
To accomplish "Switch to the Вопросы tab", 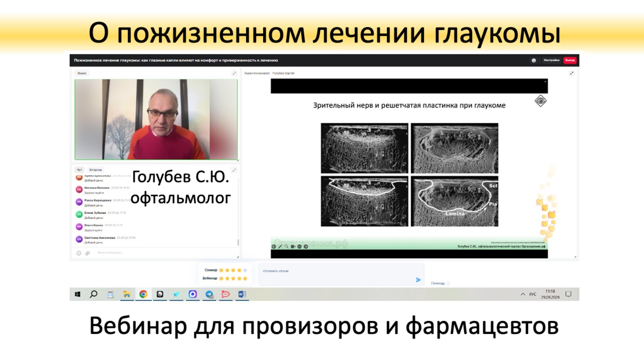I will 96,170.
